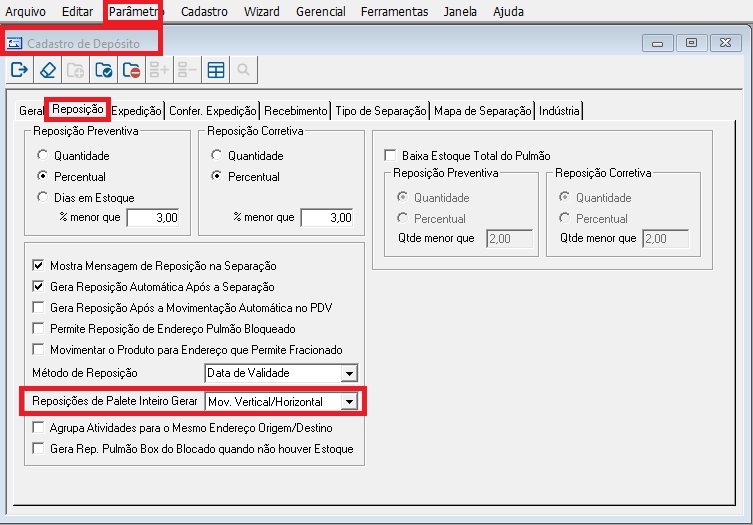753x525 pixels.
Task: Uncheck Mostra Mensagem de Reposição na Separação
Action: (x=38, y=265)
